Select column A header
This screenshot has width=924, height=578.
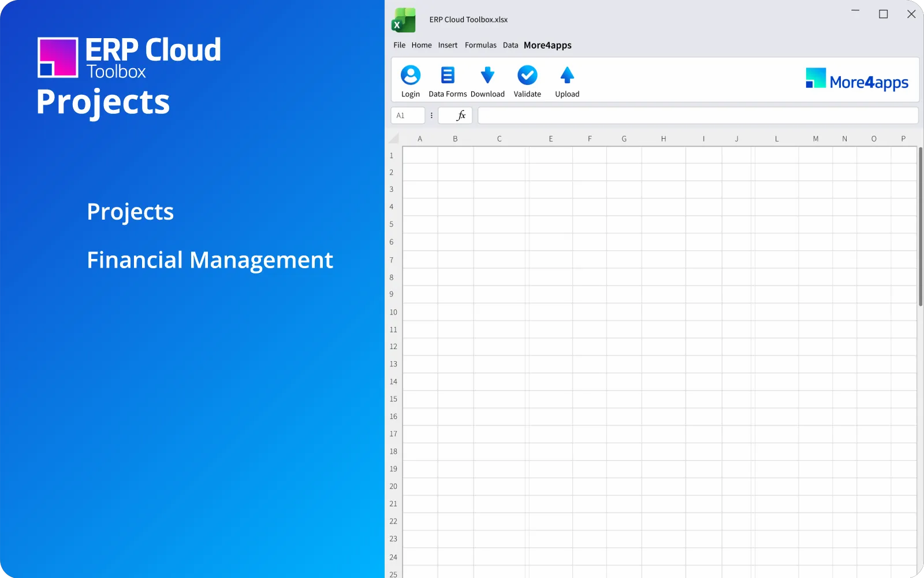[420, 139]
